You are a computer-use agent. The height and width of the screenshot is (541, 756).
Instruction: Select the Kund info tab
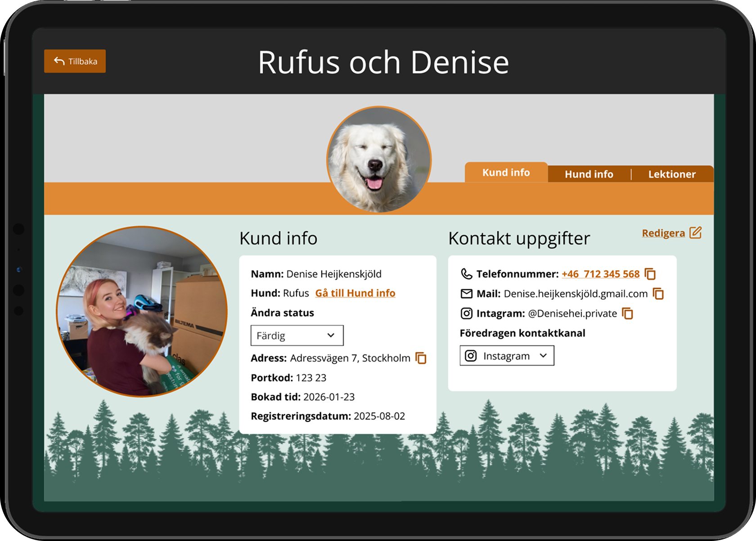506,172
